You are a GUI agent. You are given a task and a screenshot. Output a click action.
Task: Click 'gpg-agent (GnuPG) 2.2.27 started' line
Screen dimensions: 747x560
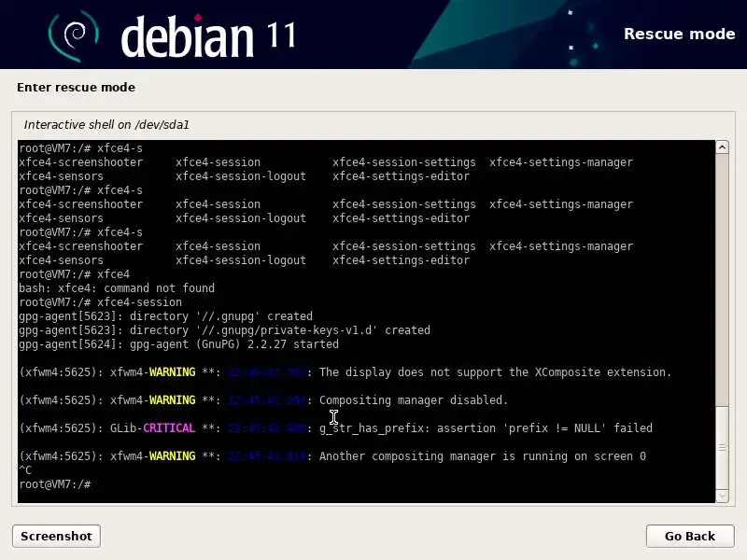point(178,343)
